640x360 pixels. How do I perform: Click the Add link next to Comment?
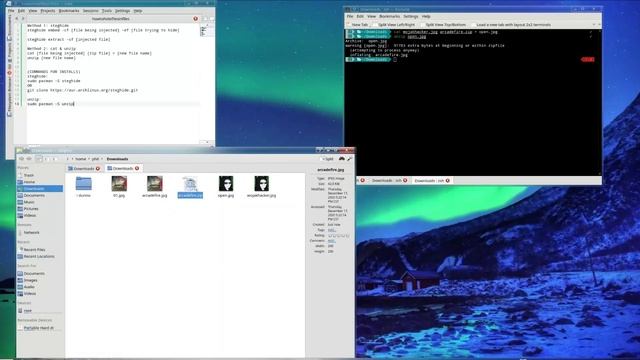click(331, 241)
